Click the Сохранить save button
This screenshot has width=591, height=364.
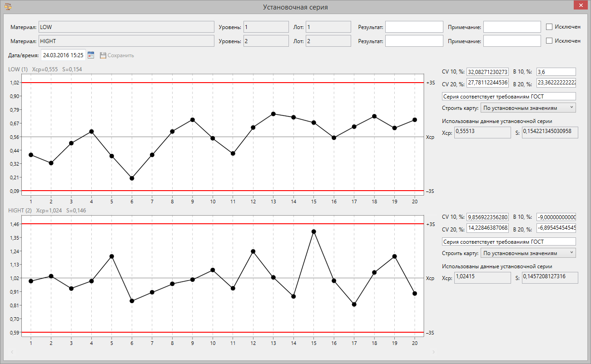(117, 55)
